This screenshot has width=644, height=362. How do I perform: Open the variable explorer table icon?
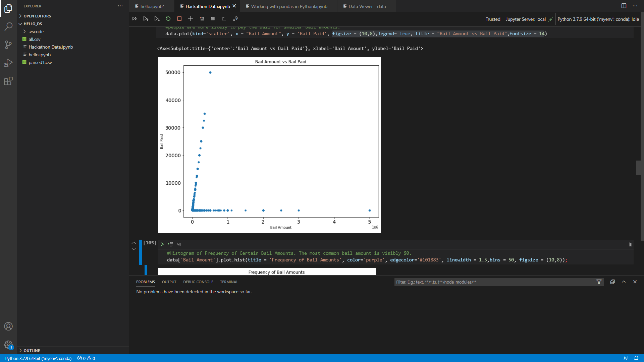[213, 19]
